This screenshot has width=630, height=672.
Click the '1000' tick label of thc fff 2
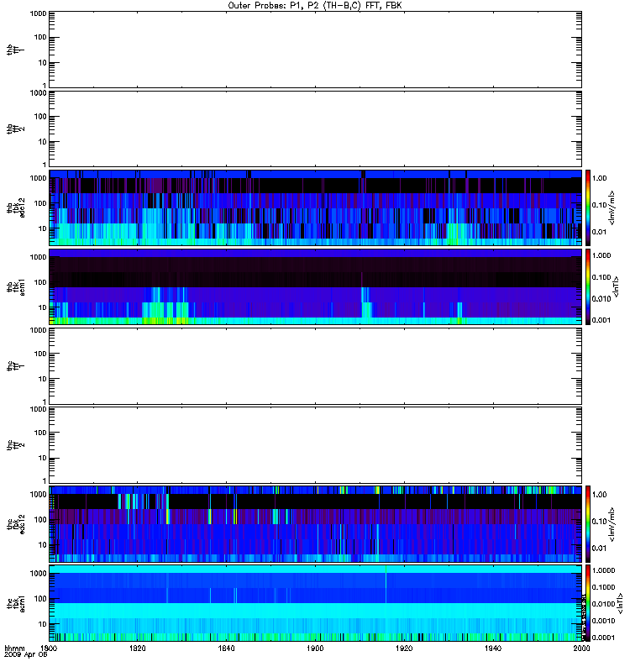pyautogui.click(x=38, y=409)
